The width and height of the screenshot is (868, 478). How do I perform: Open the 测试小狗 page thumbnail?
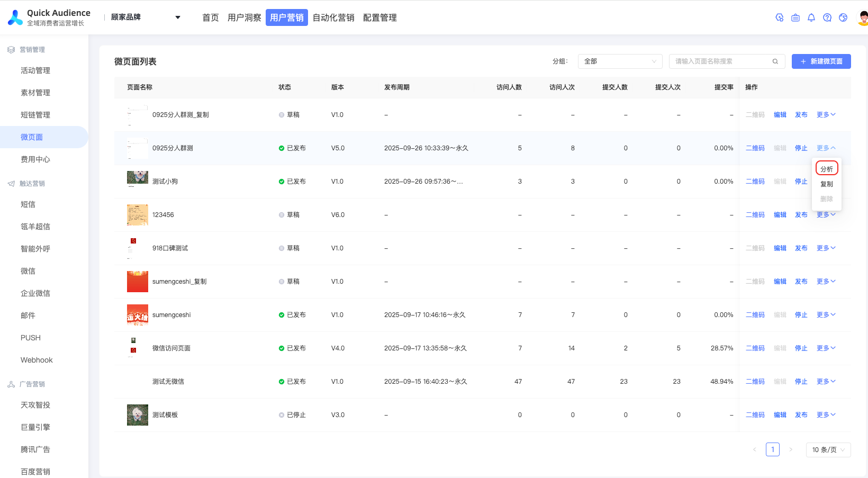[x=138, y=178]
